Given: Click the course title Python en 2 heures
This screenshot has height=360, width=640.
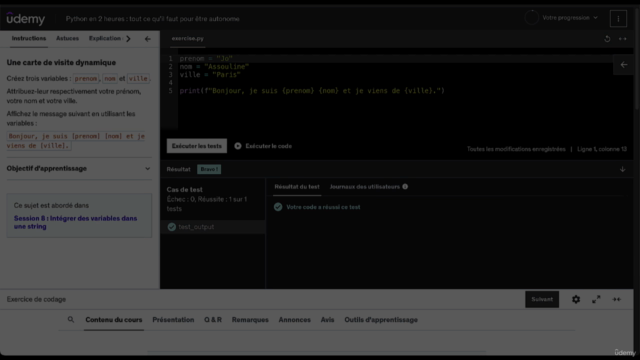Looking at the screenshot, I should pyautogui.click(x=152, y=19).
